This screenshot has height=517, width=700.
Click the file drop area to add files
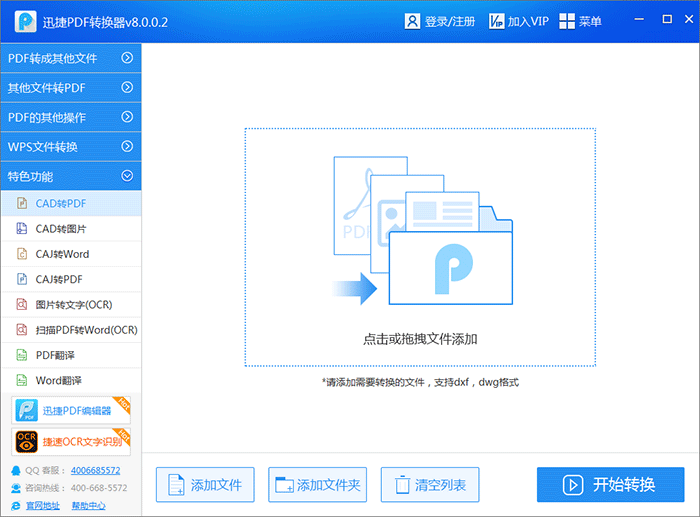click(420, 247)
